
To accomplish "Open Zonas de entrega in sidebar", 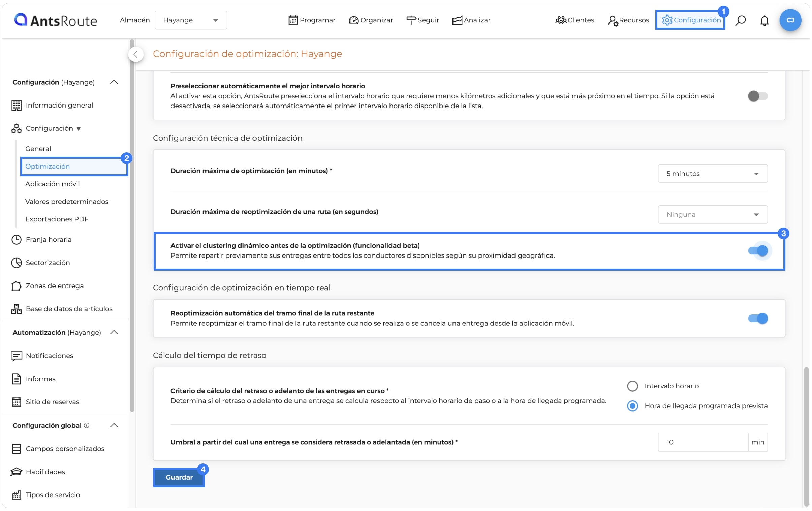I will (x=54, y=286).
